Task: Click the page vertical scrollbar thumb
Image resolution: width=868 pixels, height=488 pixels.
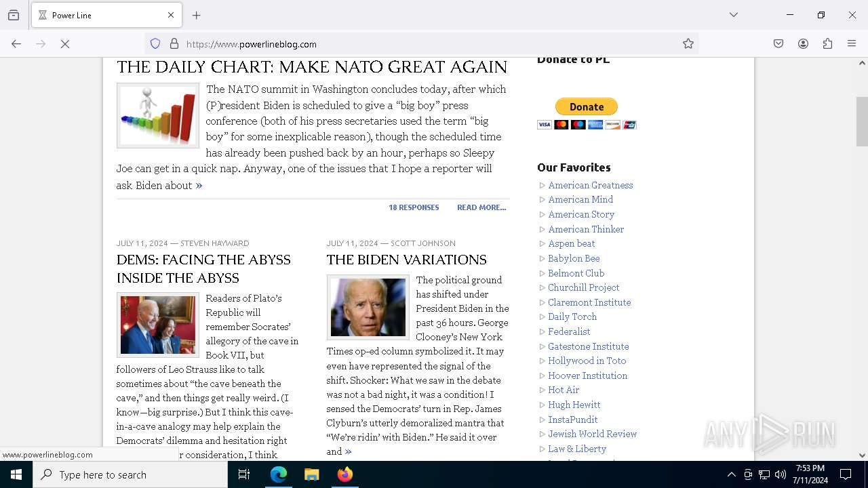Action: coord(862,122)
